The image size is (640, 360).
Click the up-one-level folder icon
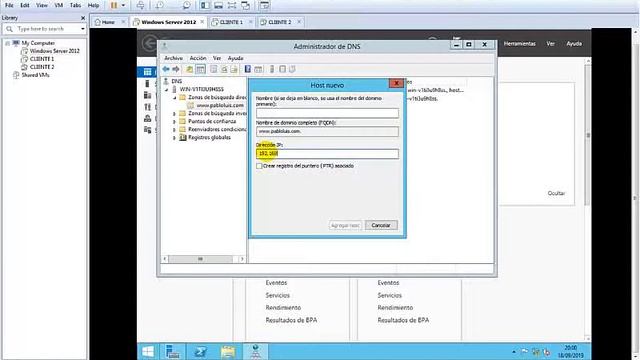(189, 69)
